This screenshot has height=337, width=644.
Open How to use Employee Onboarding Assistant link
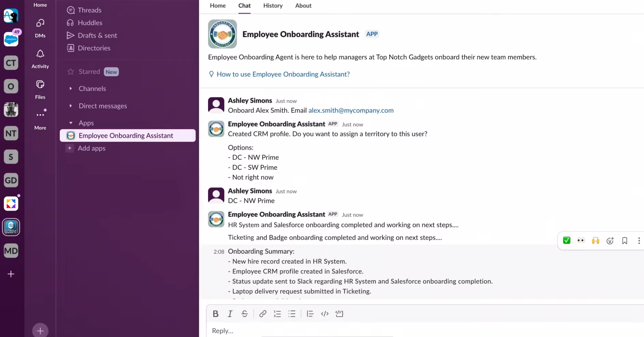[283, 74]
